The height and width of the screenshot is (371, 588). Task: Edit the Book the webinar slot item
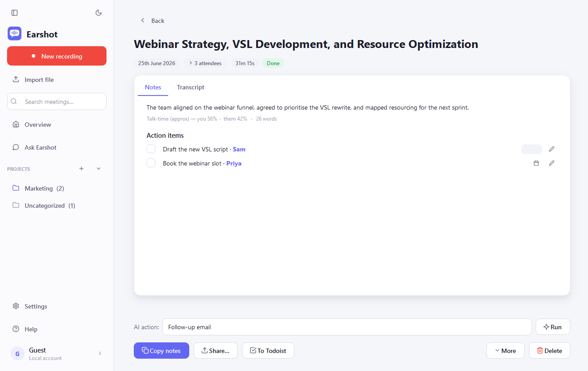pyautogui.click(x=551, y=163)
